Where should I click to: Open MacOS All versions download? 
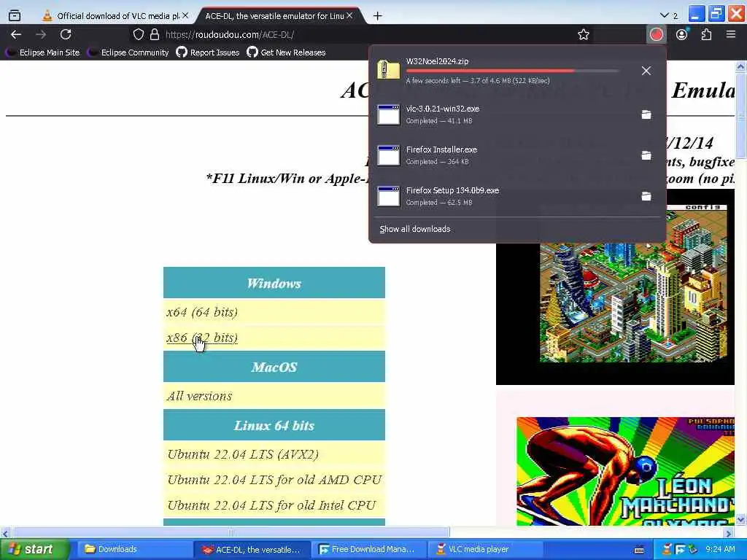[199, 396]
